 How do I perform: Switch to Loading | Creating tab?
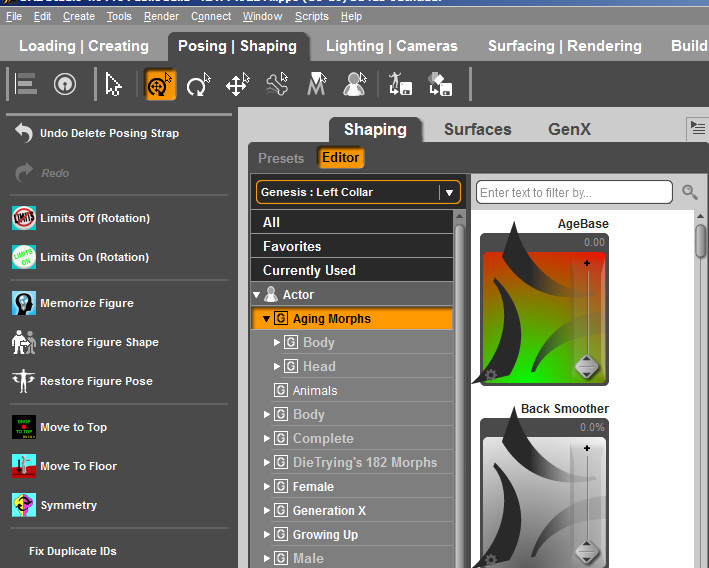pyautogui.click(x=84, y=46)
